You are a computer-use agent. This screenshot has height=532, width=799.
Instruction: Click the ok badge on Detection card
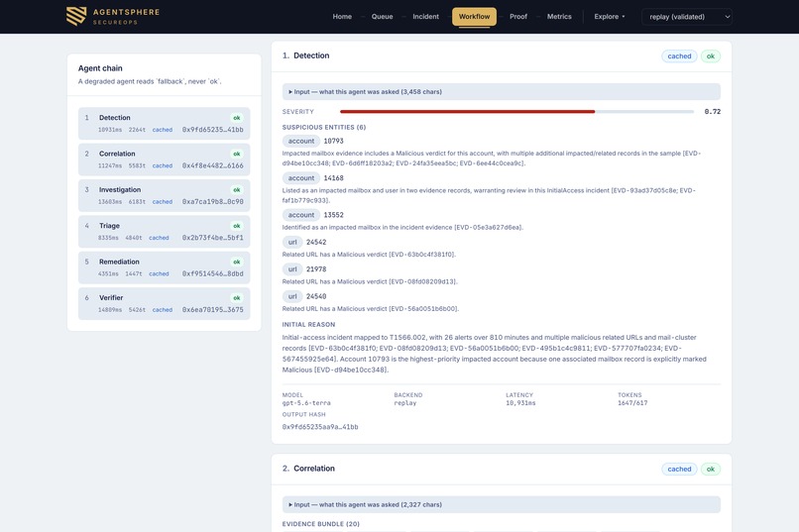(711, 56)
